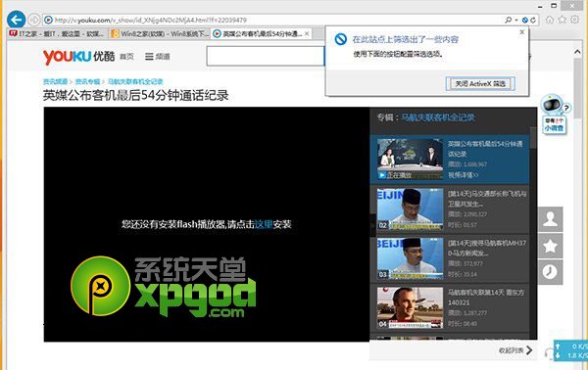Open the 频道 channel menu
588x370 pixels.
click(x=158, y=57)
